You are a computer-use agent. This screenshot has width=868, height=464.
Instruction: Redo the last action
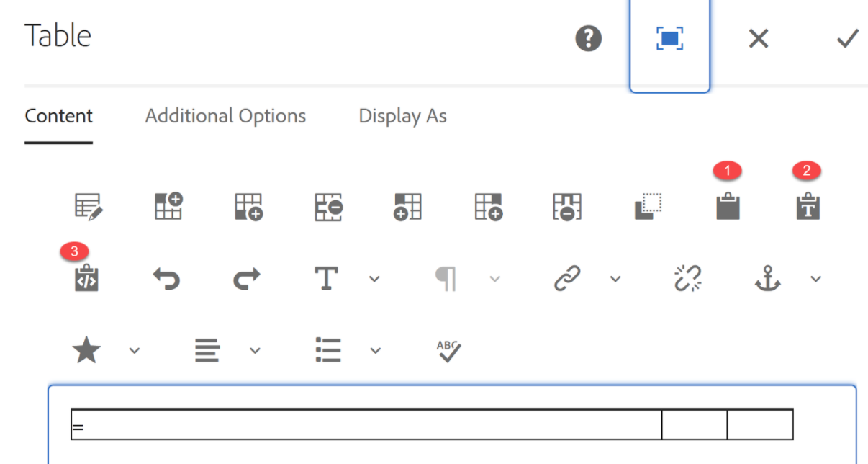247,278
